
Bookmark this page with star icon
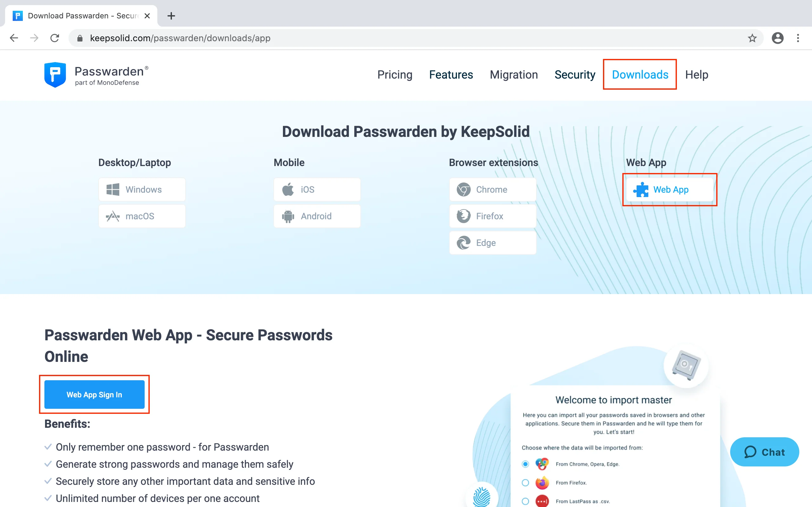[752, 38]
